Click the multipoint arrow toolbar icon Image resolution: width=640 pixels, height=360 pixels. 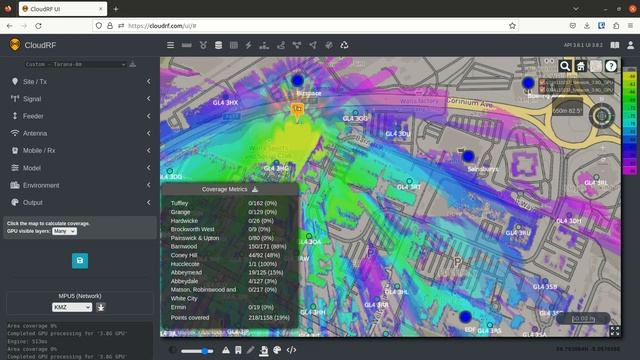pos(313,45)
